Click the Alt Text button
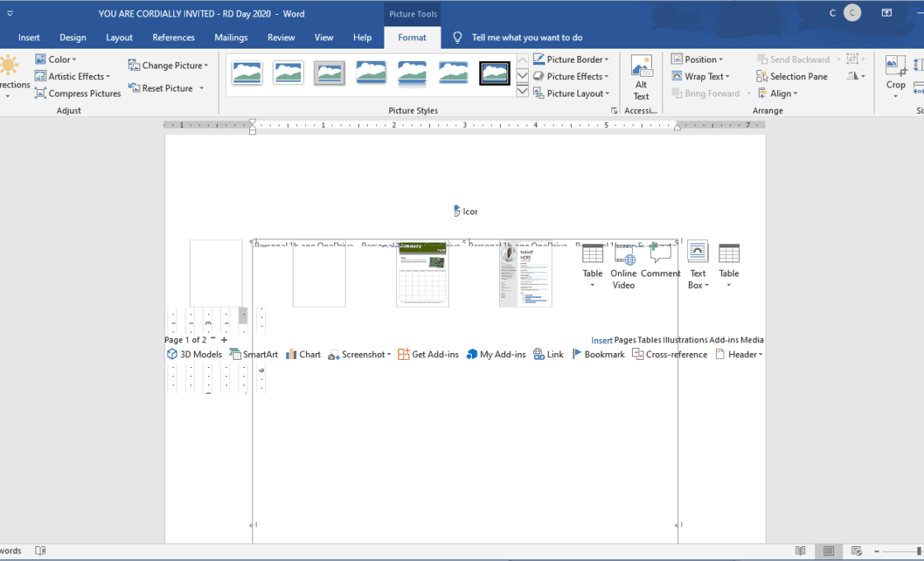This screenshot has height=561, width=924. (641, 78)
